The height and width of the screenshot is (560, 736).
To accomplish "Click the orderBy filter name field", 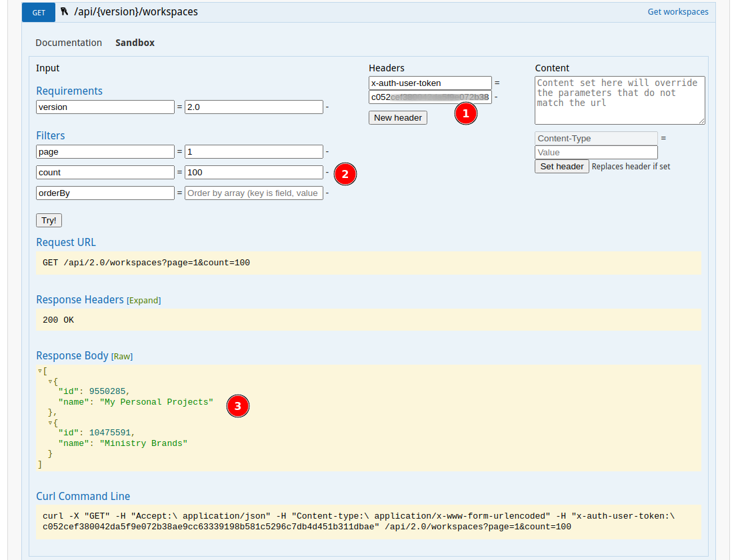I will coord(105,193).
